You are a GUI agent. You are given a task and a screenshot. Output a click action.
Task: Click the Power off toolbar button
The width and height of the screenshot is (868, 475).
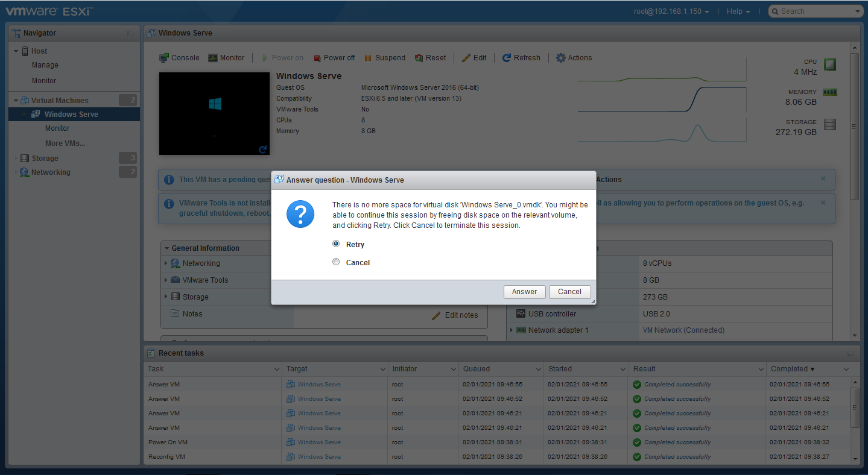pos(334,58)
